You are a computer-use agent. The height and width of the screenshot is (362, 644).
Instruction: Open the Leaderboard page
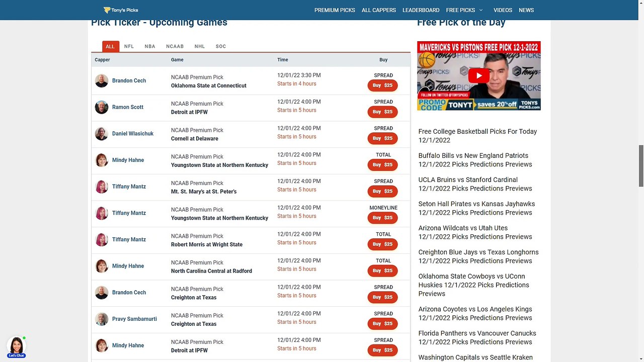(421, 10)
